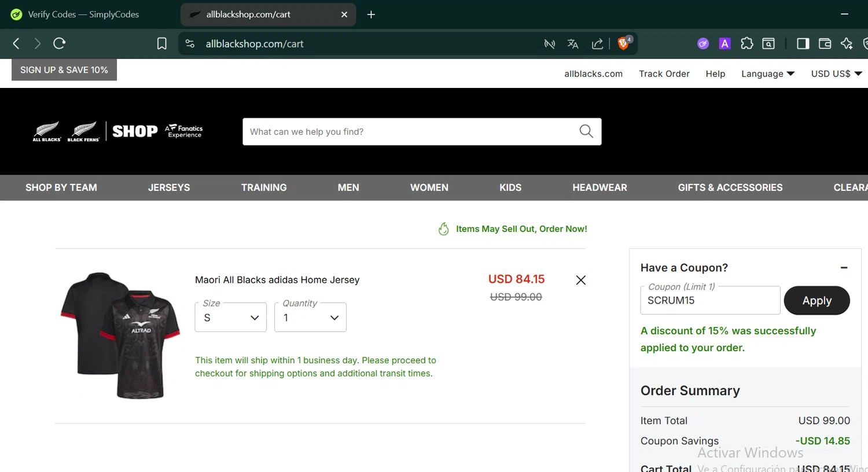Reload the cart page
The height and width of the screenshot is (472, 868).
(x=59, y=43)
